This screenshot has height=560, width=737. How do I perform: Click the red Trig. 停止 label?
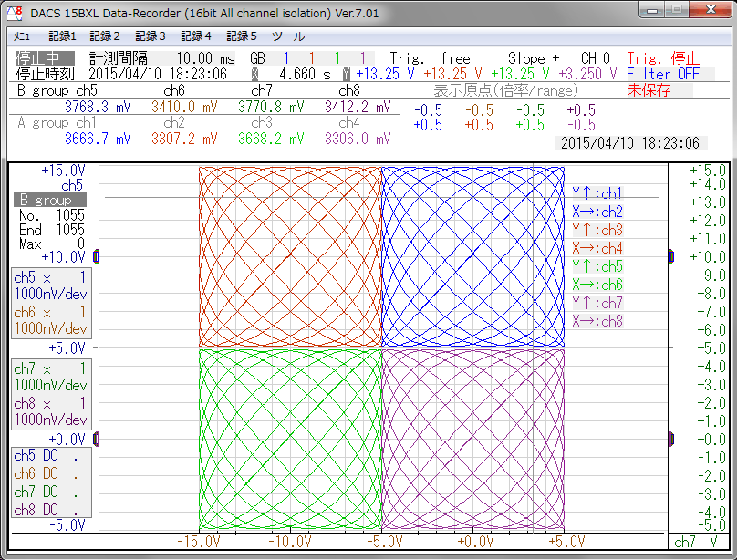[663, 58]
